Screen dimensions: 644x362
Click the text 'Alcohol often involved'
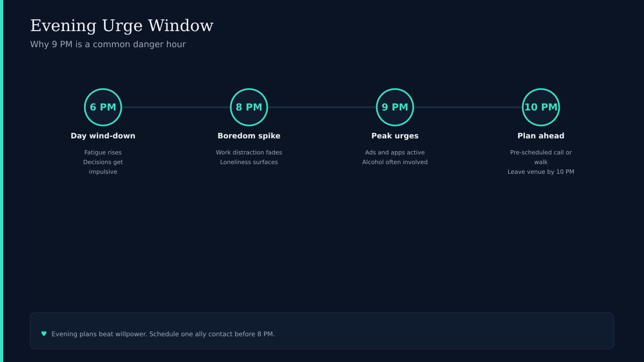tap(395, 162)
